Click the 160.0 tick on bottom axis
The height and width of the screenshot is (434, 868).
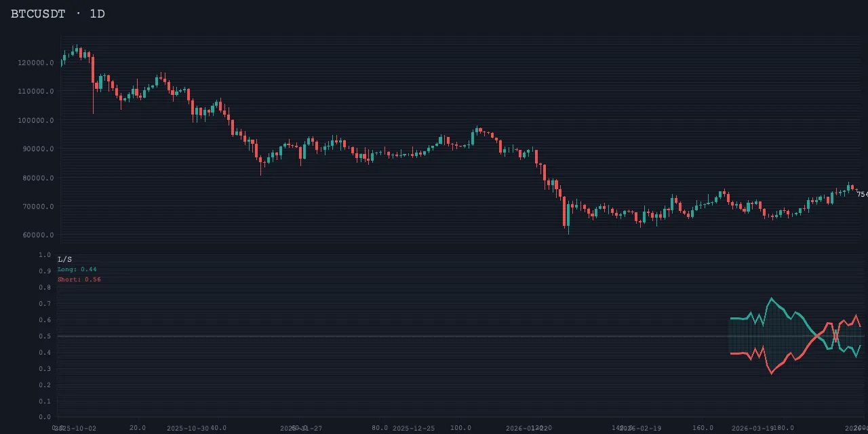tap(703, 428)
